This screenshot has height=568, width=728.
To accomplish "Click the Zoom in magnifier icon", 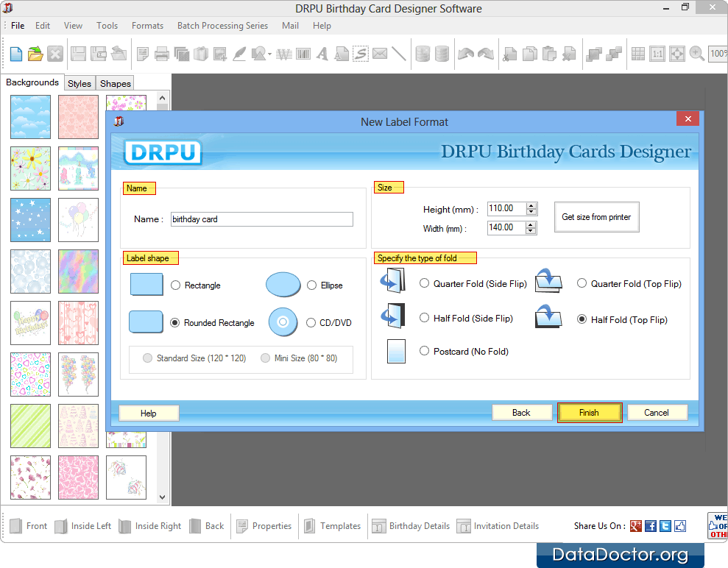I will click(697, 54).
